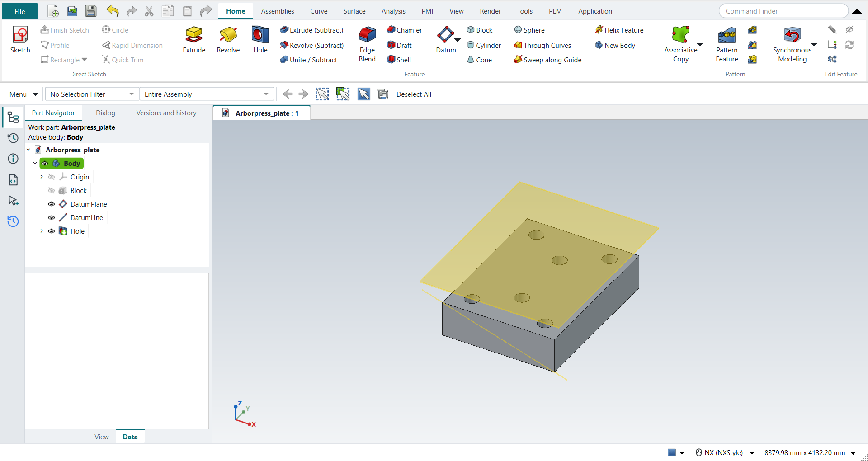Collapse the Body tree node
Image resolution: width=868 pixels, height=461 pixels.
[35, 163]
